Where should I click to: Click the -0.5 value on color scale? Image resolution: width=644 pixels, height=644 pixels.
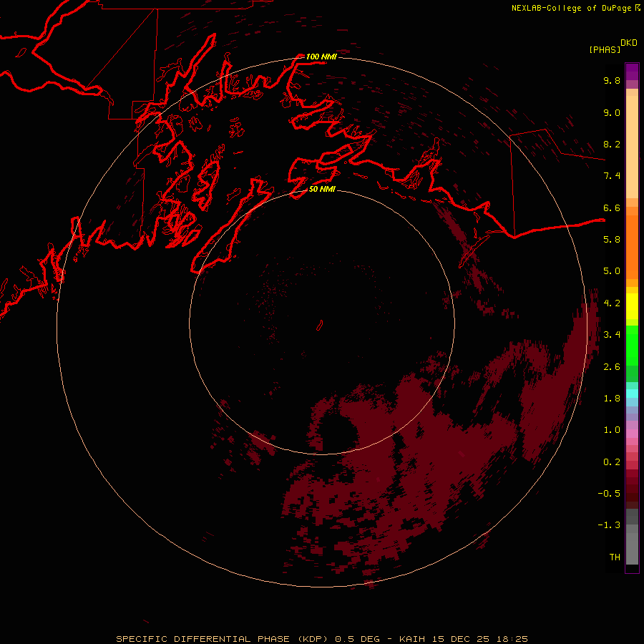pos(609,493)
